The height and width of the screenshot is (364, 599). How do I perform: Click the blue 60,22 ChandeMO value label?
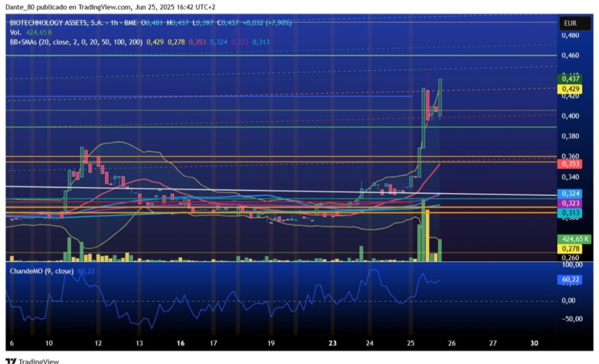[x=569, y=280]
